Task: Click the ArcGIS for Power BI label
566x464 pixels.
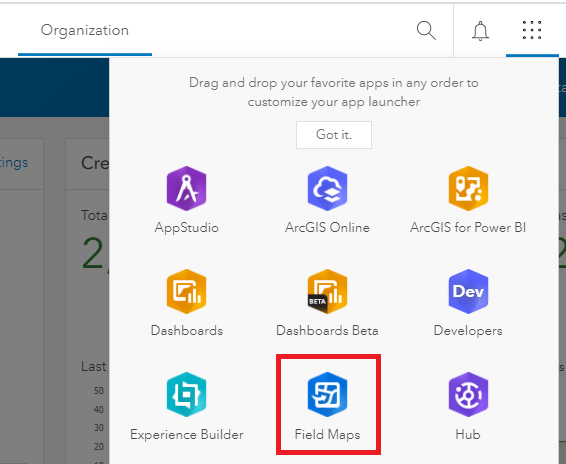Action: tap(468, 227)
